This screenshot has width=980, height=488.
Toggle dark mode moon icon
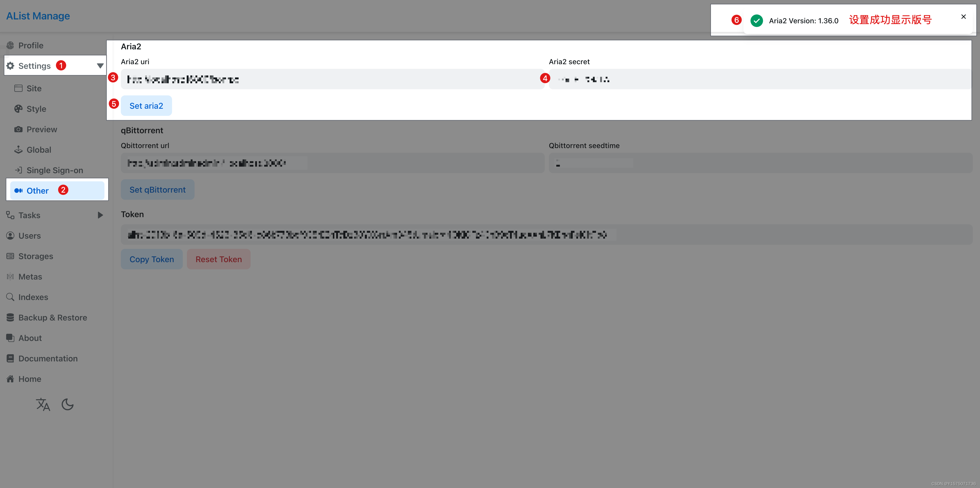[67, 404]
